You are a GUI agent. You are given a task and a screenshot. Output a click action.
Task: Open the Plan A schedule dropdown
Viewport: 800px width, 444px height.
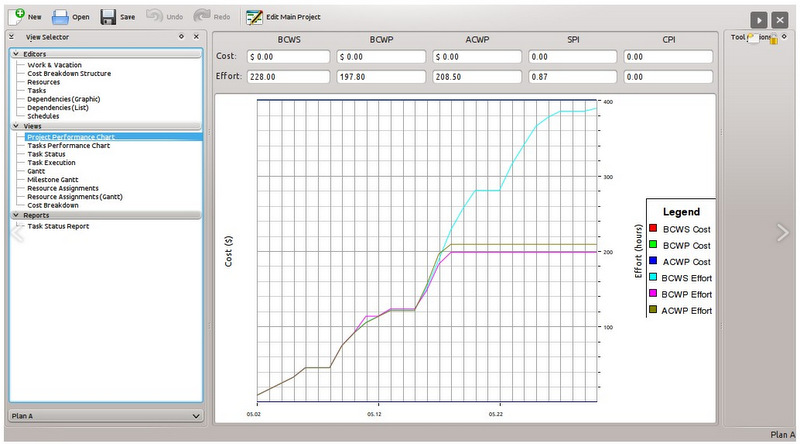[x=106, y=416]
